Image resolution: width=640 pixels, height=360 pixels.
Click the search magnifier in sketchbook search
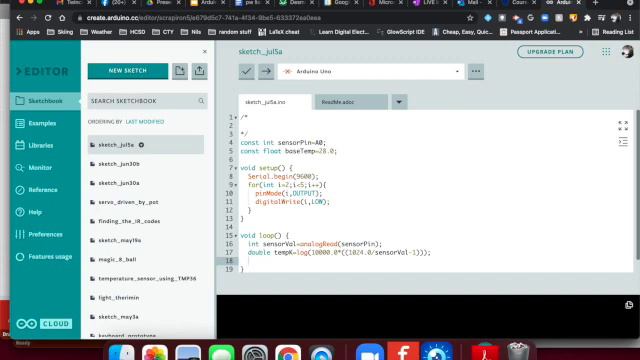[x=201, y=101]
